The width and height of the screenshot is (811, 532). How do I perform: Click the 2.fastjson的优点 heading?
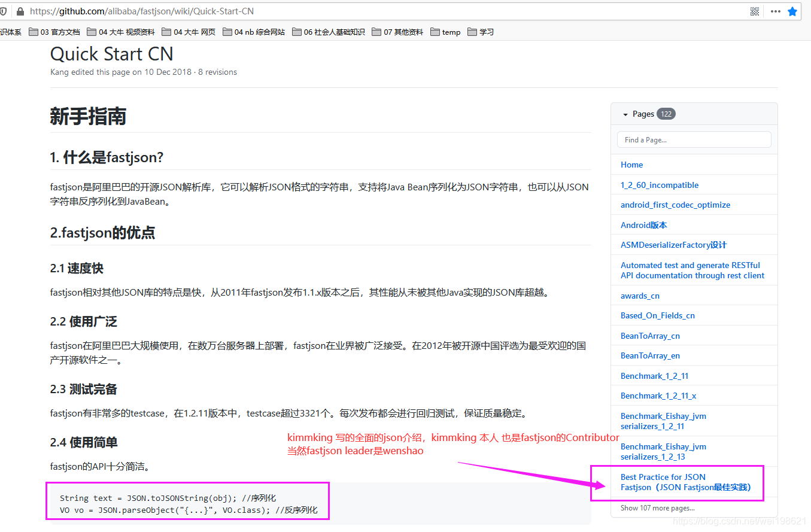(102, 232)
